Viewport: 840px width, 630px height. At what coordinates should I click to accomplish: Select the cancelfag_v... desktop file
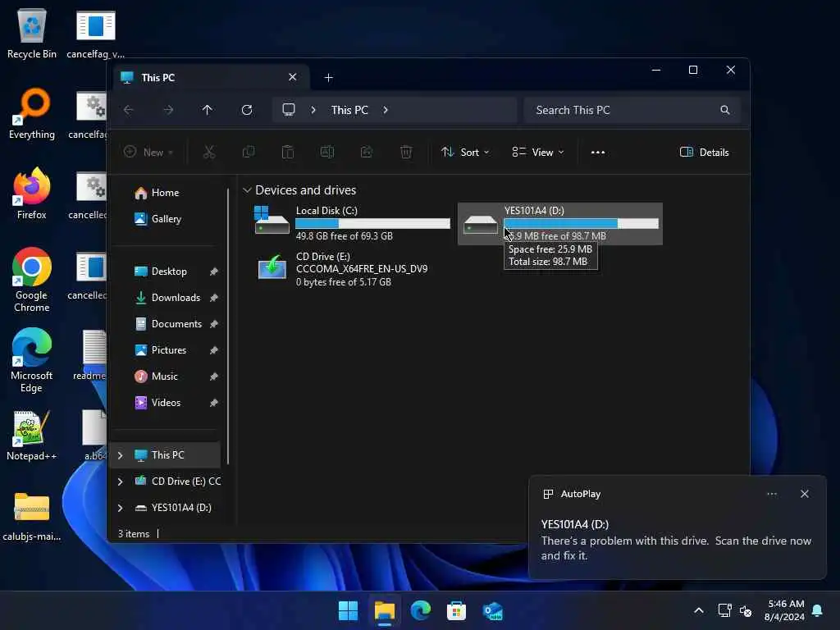pyautogui.click(x=95, y=33)
